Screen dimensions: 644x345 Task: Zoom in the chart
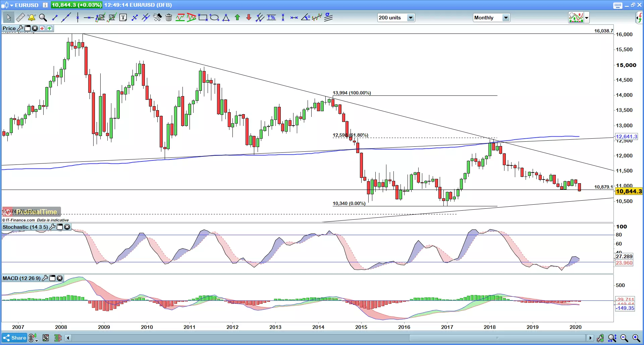click(x=636, y=338)
